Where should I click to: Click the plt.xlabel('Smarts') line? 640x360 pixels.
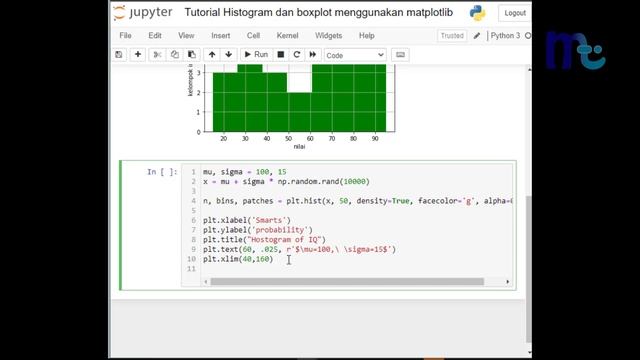247,220
